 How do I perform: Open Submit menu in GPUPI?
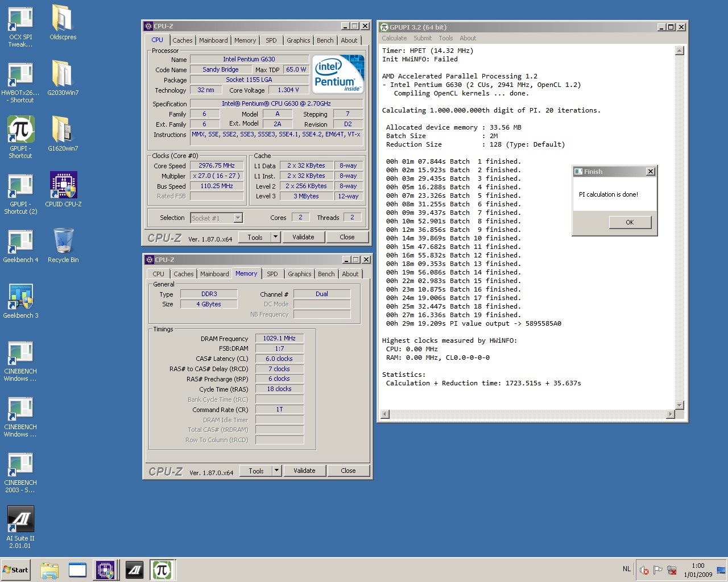point(423,38)
